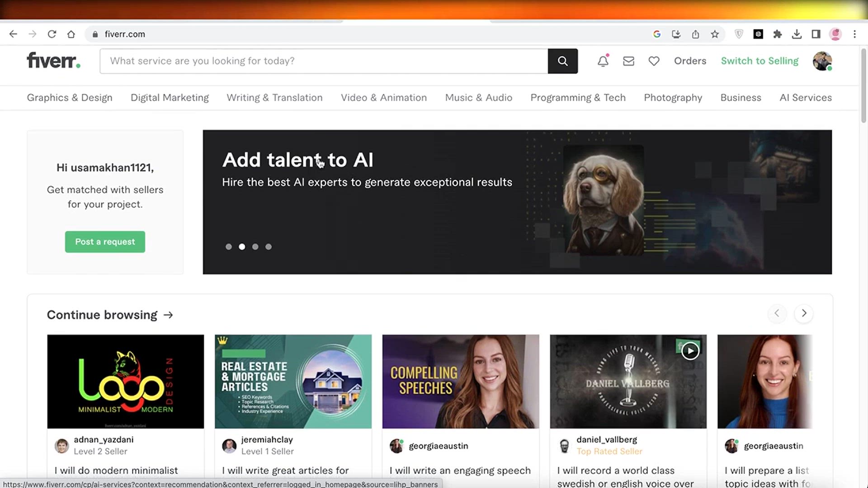Viewport: 868px width, 488px height.
Task: Open jeremiahclay seller profile
Action: pos(267,440)
